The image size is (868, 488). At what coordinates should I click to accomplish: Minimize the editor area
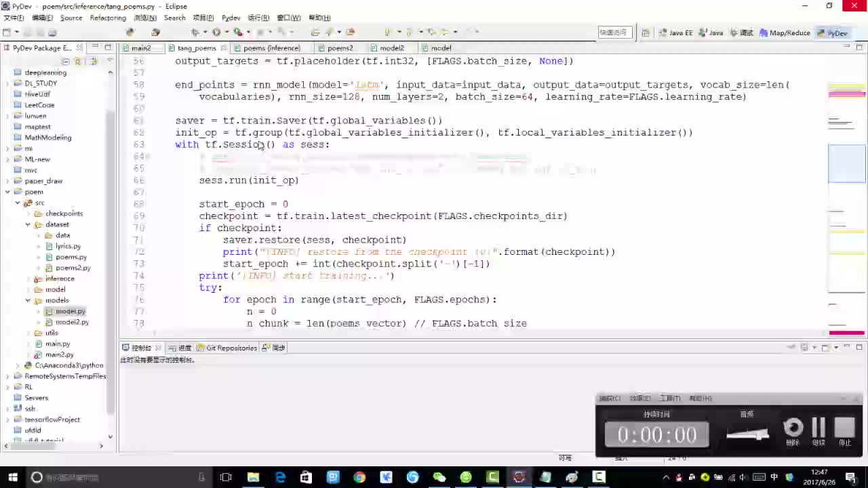point(847,47)
